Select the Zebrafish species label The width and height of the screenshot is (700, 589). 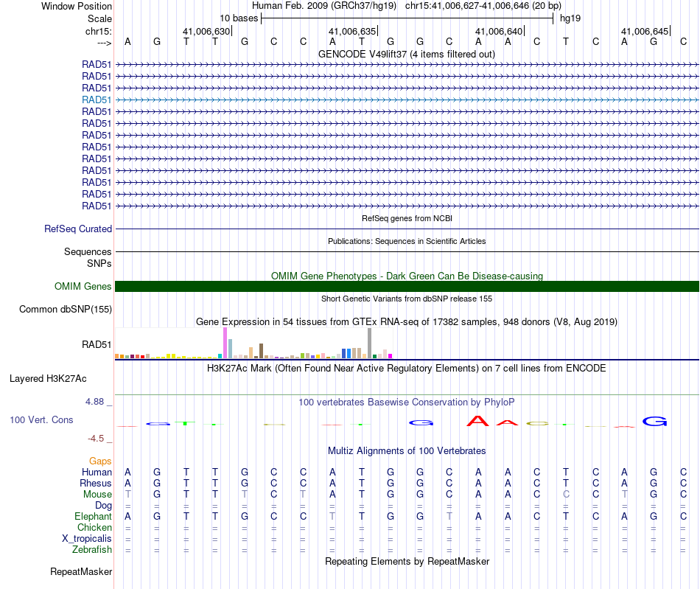tap(92, 549)
